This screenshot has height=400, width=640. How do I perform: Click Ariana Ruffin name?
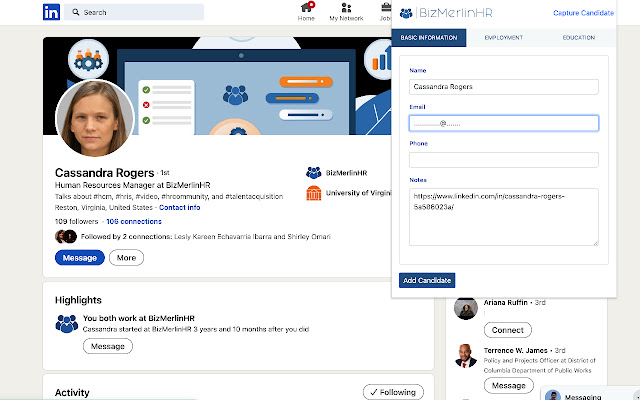click(505, 302)
